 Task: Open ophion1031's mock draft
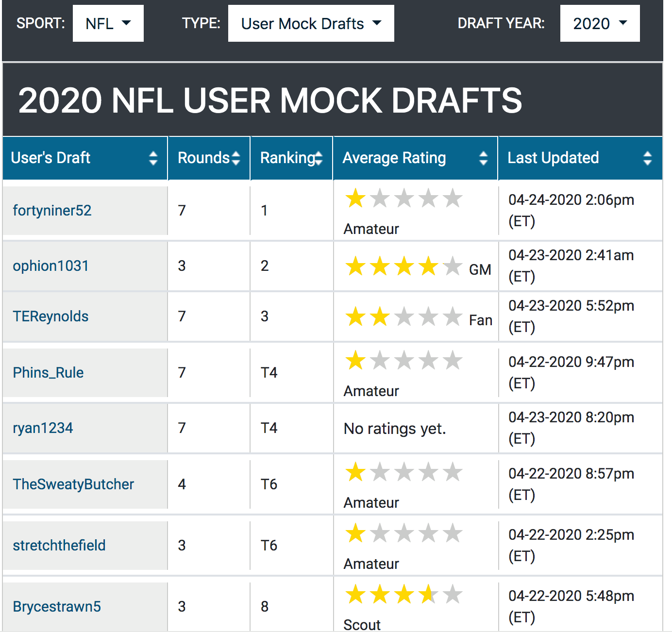[50, 266]
